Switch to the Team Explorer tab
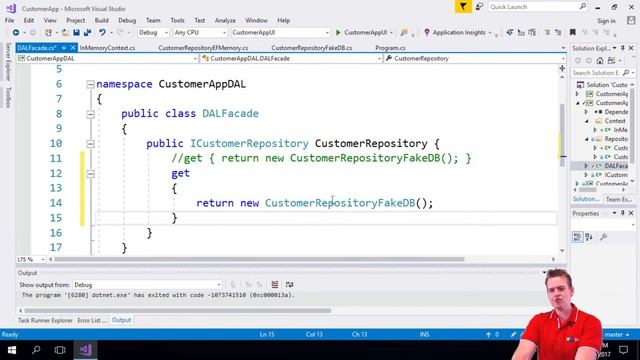The width and height of the screenshot is (640, 360). click(618, 199)
